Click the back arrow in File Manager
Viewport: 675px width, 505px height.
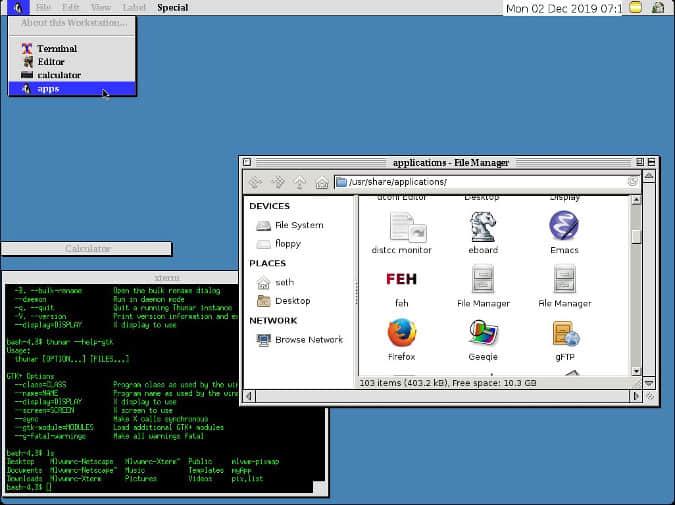(x=255, y=183)
